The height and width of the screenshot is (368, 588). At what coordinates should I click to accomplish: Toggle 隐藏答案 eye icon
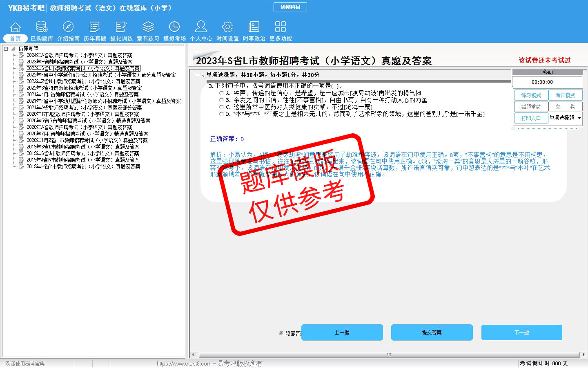(x=281, y=333)
